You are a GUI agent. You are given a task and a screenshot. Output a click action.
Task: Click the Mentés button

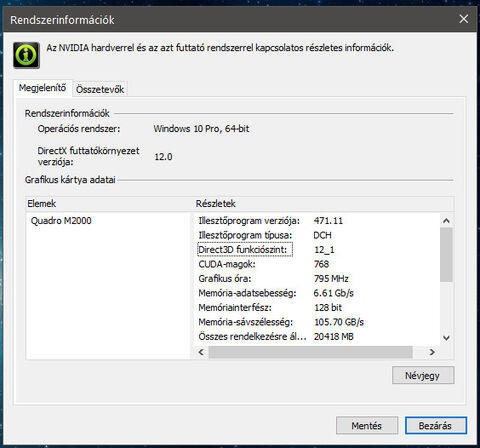367,426
